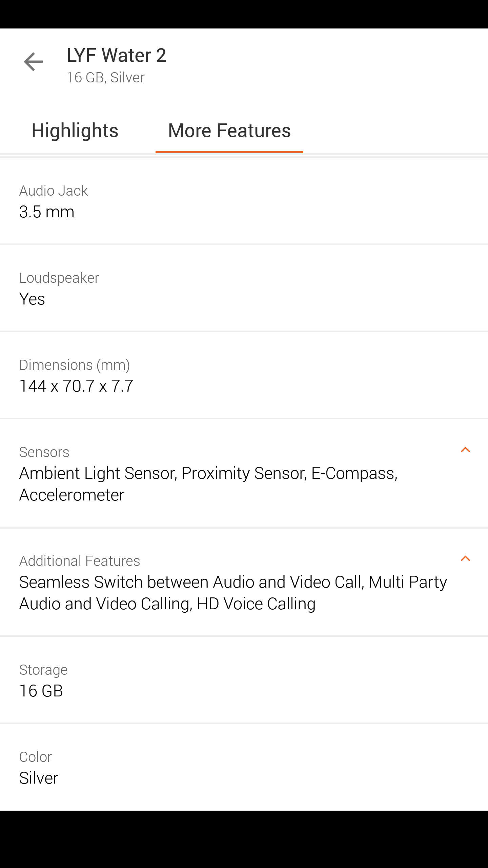Viewport: 488px width, 868px height.
Task: Select the More Features tab
Action: (229, 131)
